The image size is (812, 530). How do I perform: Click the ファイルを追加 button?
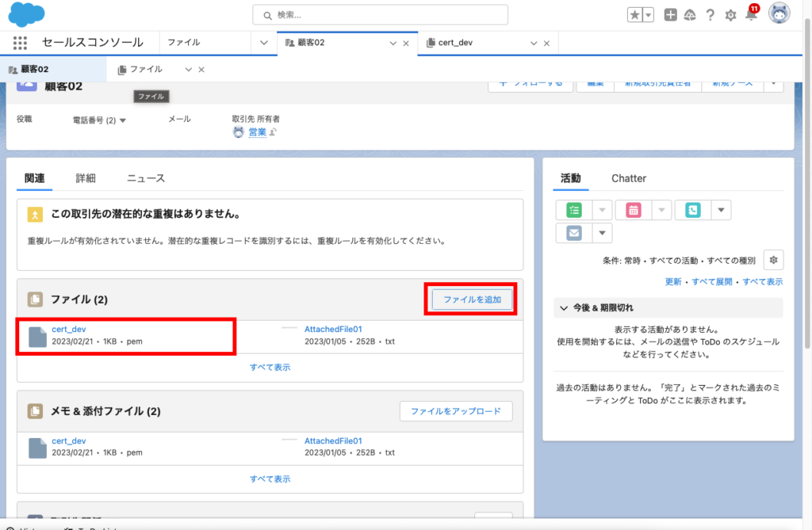pos(471,299)
